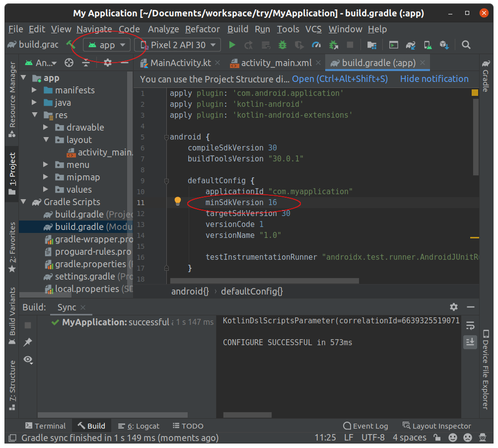Viewport: 498px width, 448px height.
Task: Close the Sync build tab
Action: 83,307
